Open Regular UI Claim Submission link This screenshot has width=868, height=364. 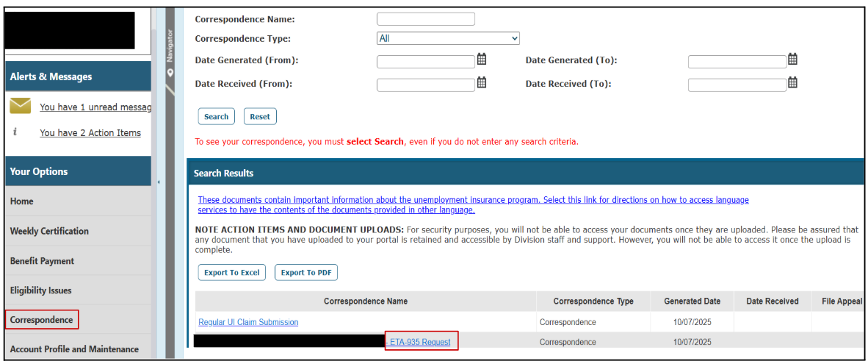pos(248,322)
